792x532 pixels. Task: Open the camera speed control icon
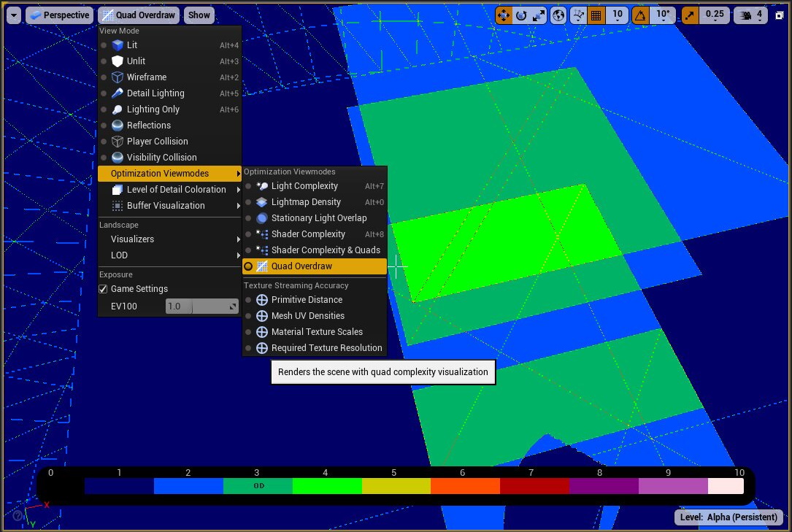click(746, 15)
